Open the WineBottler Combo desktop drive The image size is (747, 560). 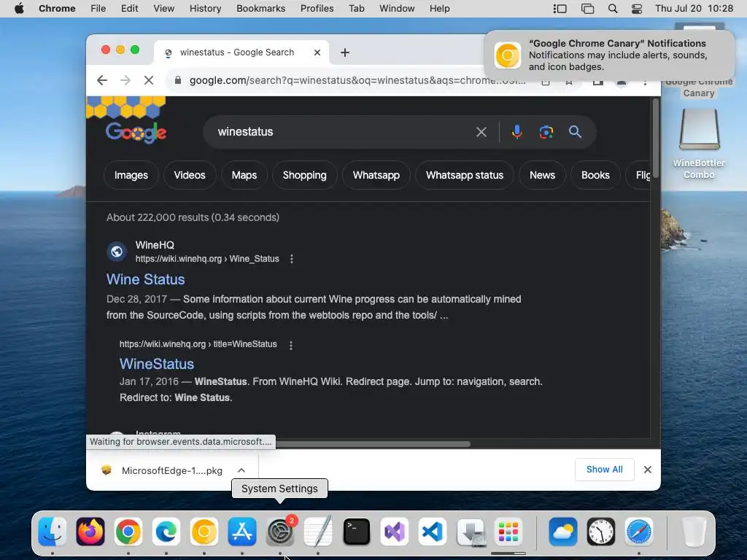coord(699,144)
